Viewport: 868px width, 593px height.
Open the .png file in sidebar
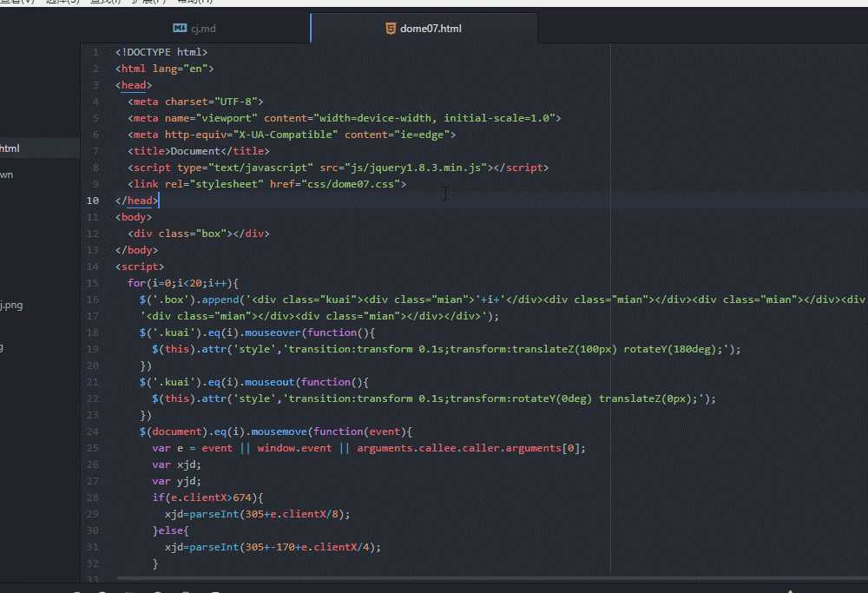click(x=11, y=305)
